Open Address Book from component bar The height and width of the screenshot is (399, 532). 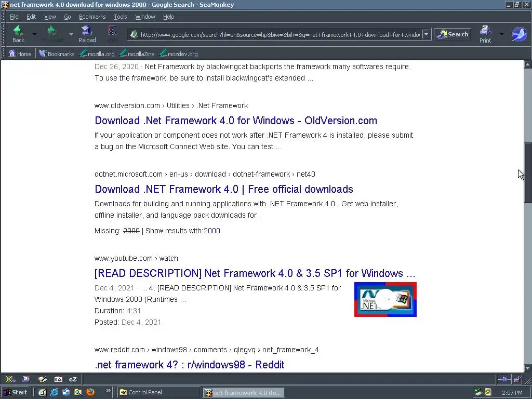58,379
